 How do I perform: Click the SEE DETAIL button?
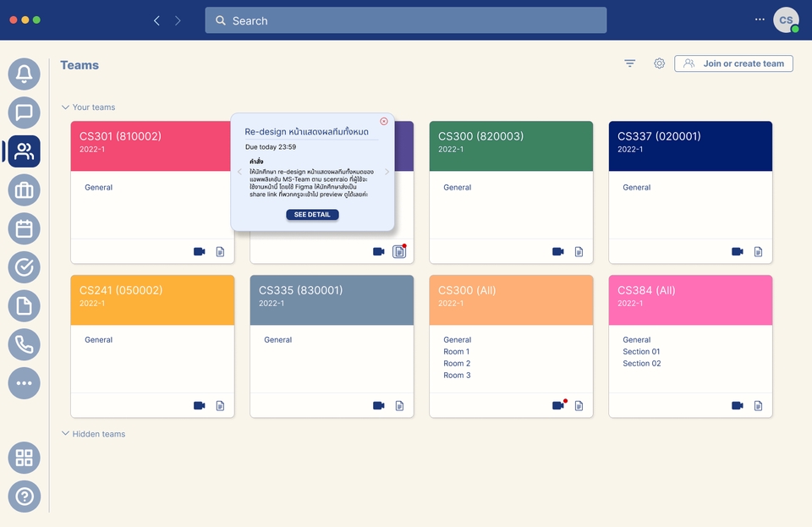coord(312,214)
